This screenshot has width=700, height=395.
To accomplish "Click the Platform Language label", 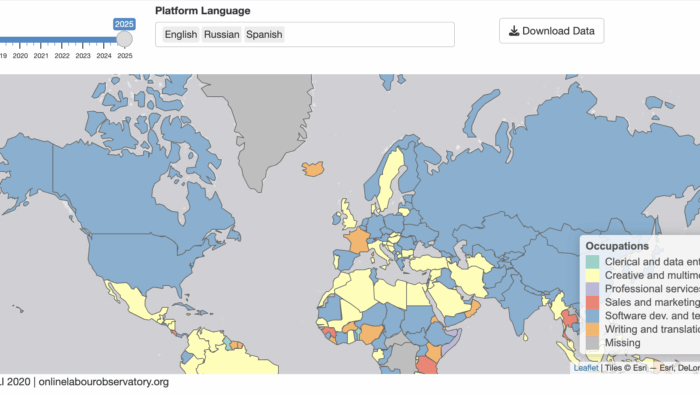I will (203, 11).
